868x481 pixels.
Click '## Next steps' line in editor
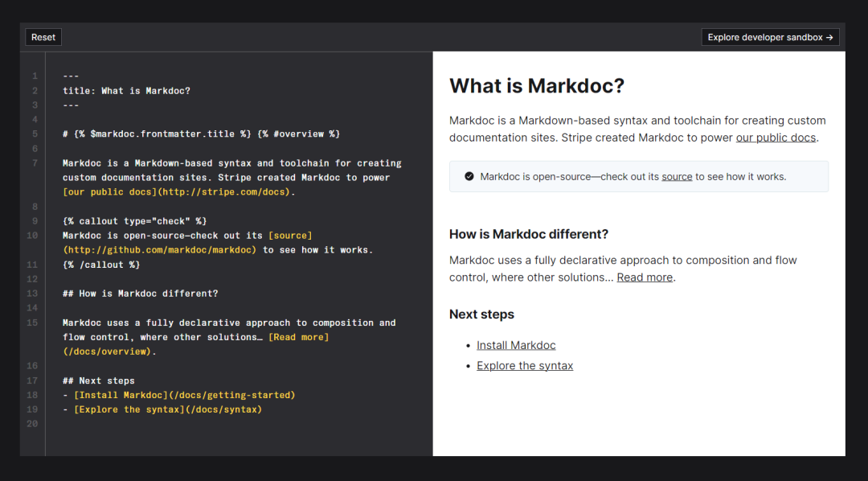pos(99,380)
